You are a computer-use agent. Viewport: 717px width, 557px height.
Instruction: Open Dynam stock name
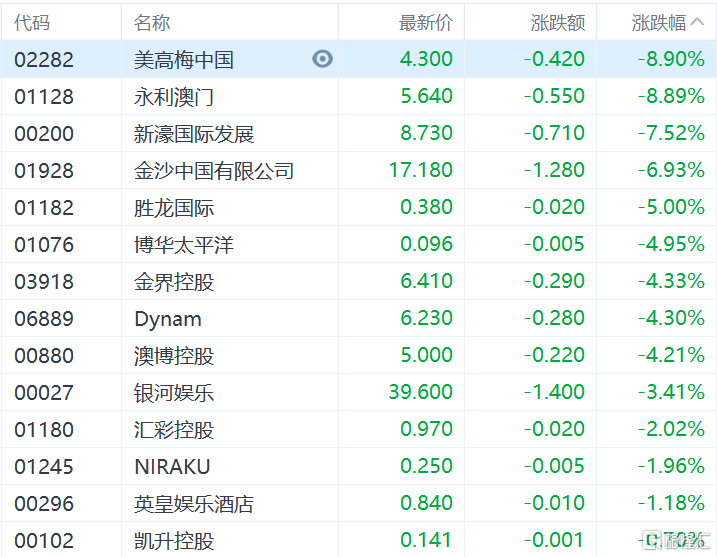click(x=168, y=320)
